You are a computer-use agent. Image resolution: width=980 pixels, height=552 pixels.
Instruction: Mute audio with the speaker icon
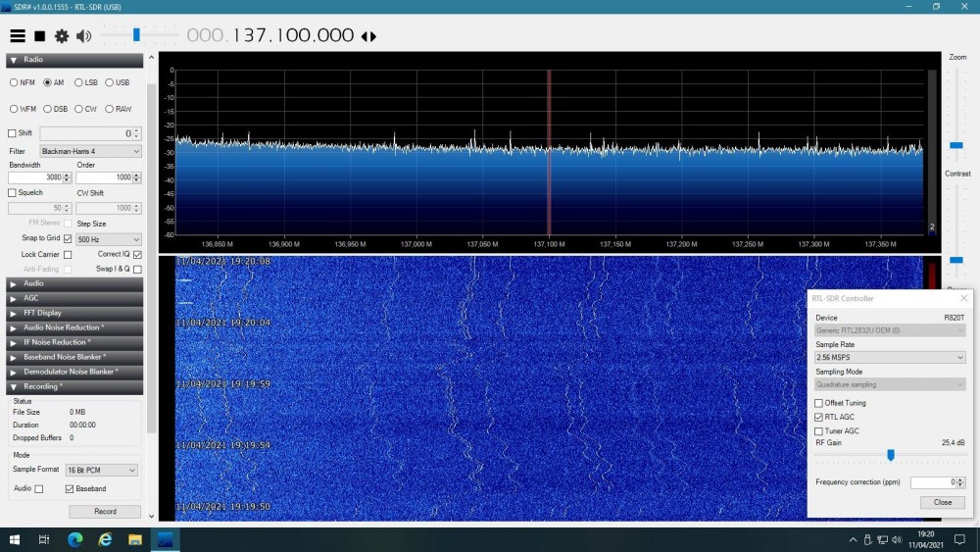coord(83,36)
